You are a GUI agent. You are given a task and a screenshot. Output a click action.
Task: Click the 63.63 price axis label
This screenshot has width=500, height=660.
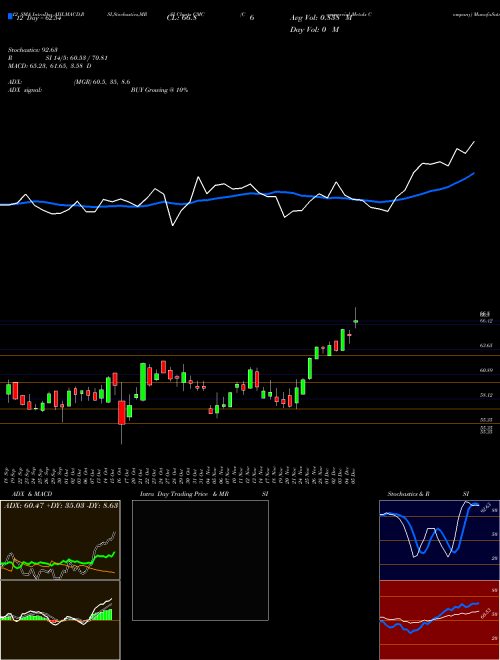(486, 345)
